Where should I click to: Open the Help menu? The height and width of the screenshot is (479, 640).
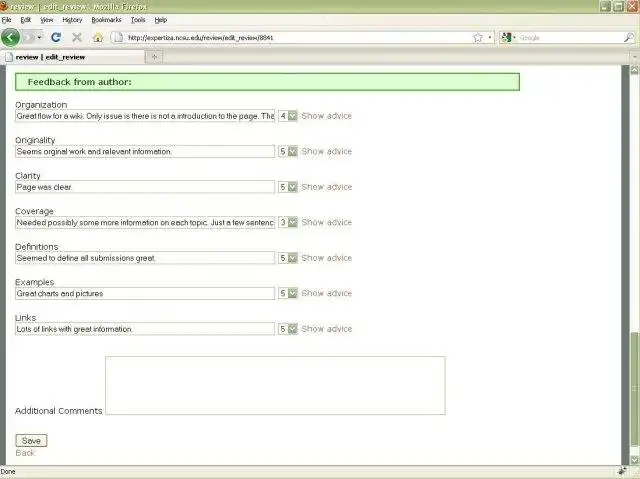pos(161,20)
